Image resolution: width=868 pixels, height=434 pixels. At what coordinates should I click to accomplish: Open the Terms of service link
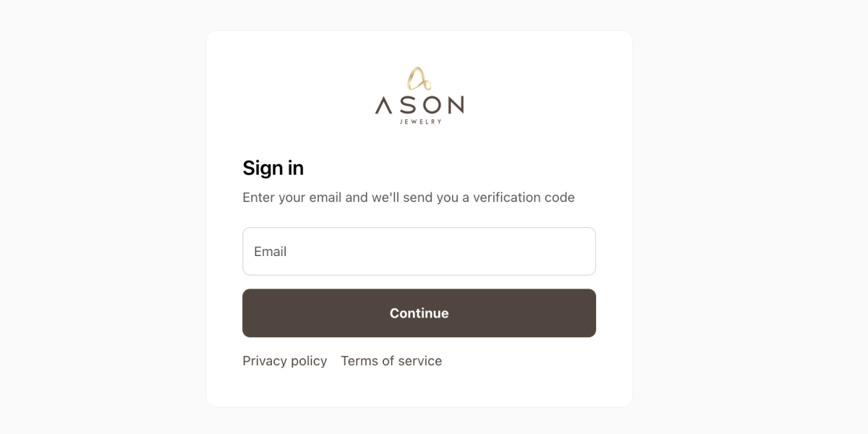(391, 361)
